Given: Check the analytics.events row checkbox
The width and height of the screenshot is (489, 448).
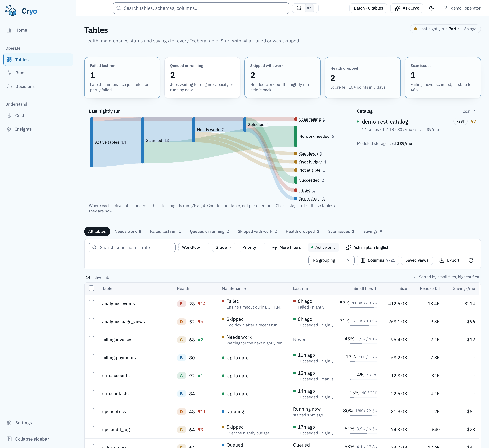Looking at the screenshot, I should tap(91, 303).
